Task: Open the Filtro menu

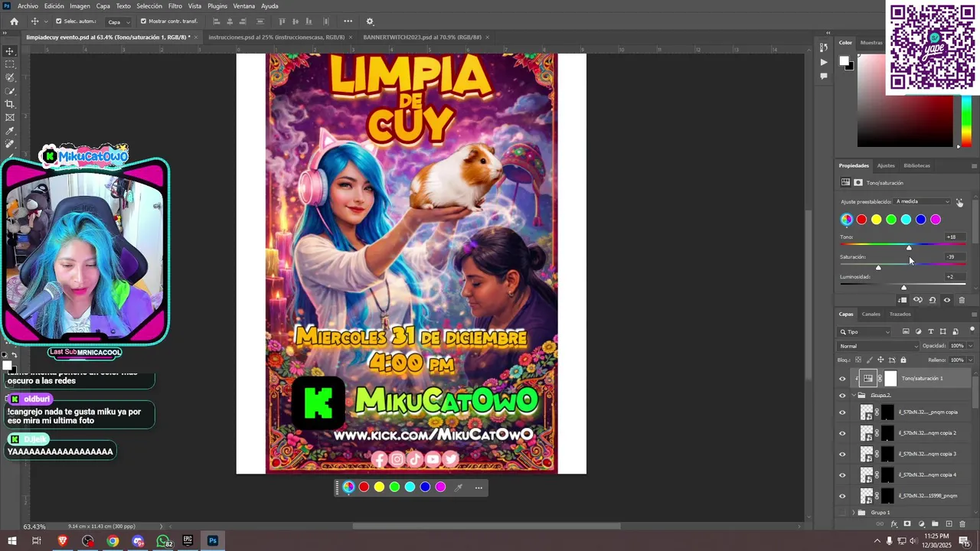Action: 175,6
